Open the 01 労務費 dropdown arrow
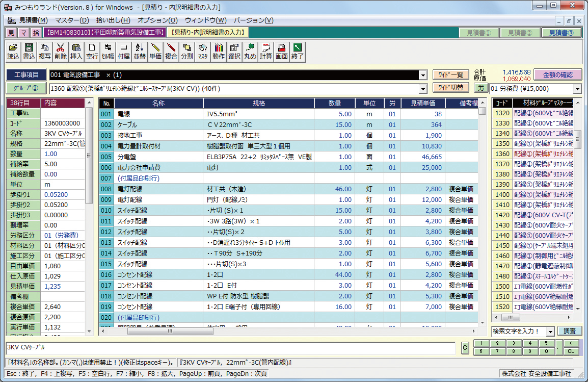 point(577,89)
